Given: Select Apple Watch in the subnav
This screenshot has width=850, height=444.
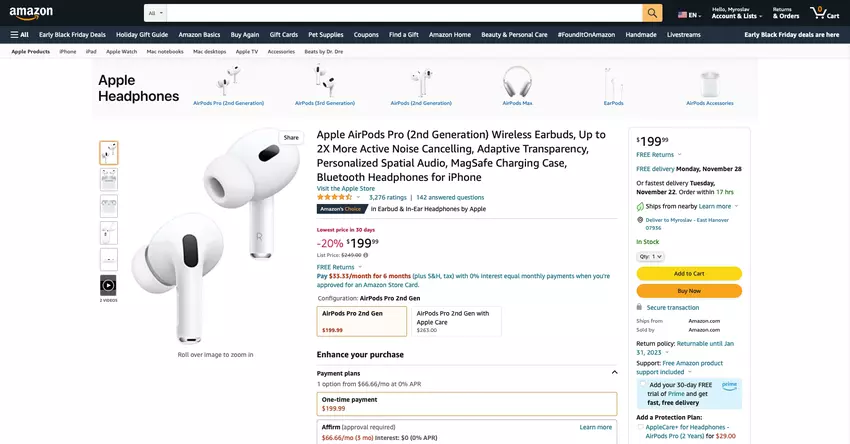Looking at the screenshot, I should [122, 51].
